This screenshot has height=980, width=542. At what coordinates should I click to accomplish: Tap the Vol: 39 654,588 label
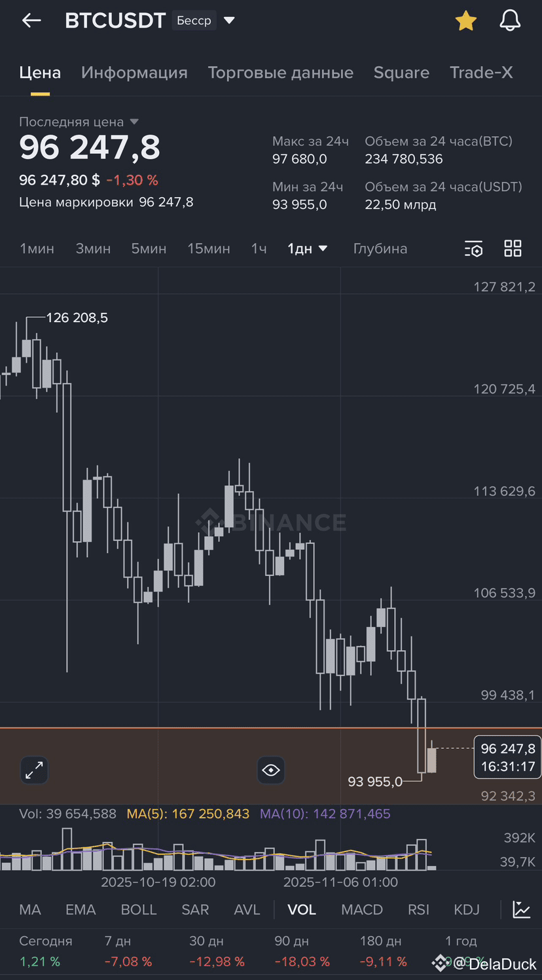coord(67,814)
